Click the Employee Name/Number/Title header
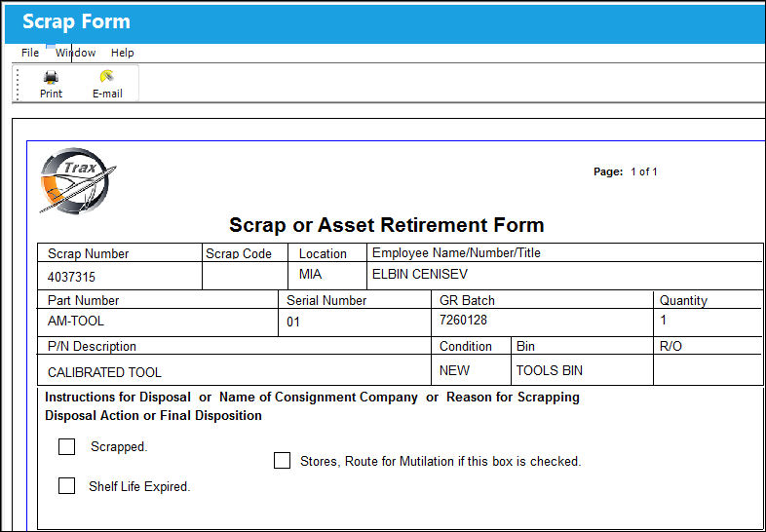The width and height of the screenshot is (766, 532). (x=456, y=252)
